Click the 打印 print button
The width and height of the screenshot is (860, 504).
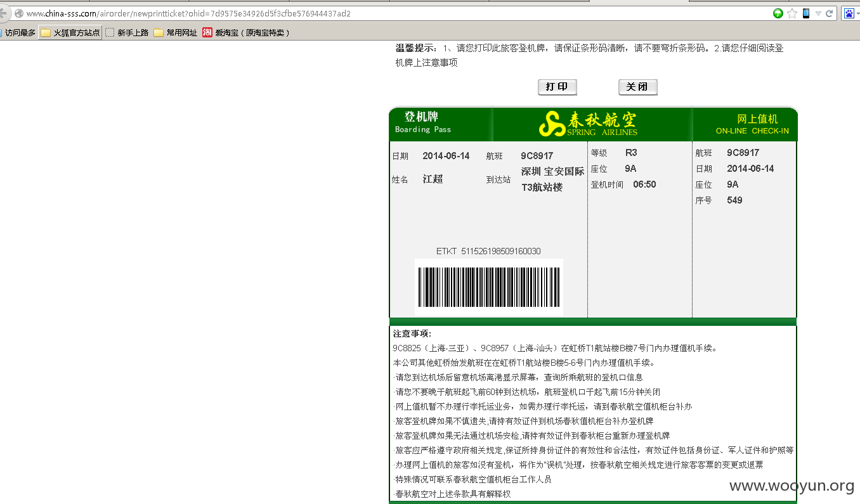point(557,87)
